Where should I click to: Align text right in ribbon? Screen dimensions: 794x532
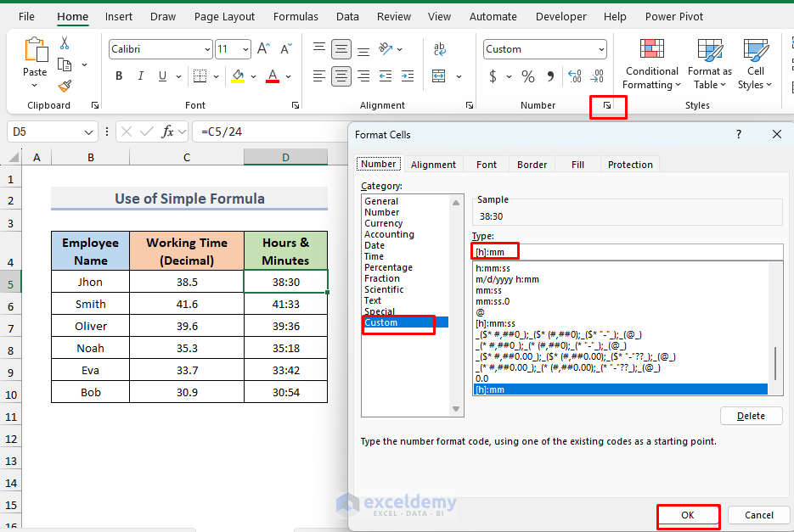[363, 76]
